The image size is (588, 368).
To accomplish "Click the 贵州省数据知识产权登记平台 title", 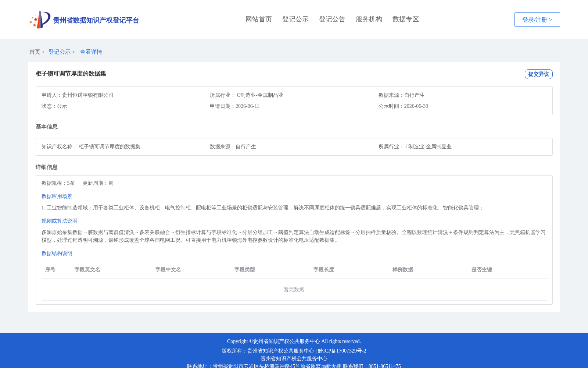I will click(x=96, y=20).
